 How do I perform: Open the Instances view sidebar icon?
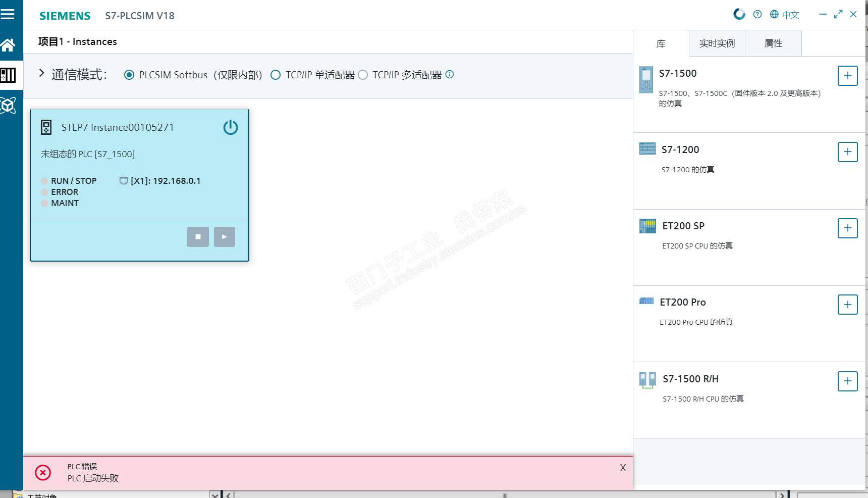8,75
